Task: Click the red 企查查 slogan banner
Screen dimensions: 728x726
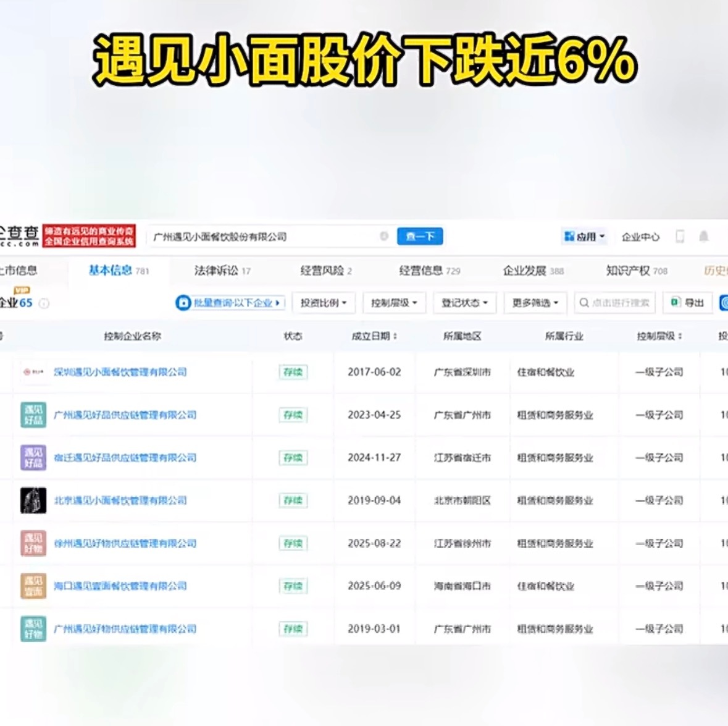Action: [89, 236]
